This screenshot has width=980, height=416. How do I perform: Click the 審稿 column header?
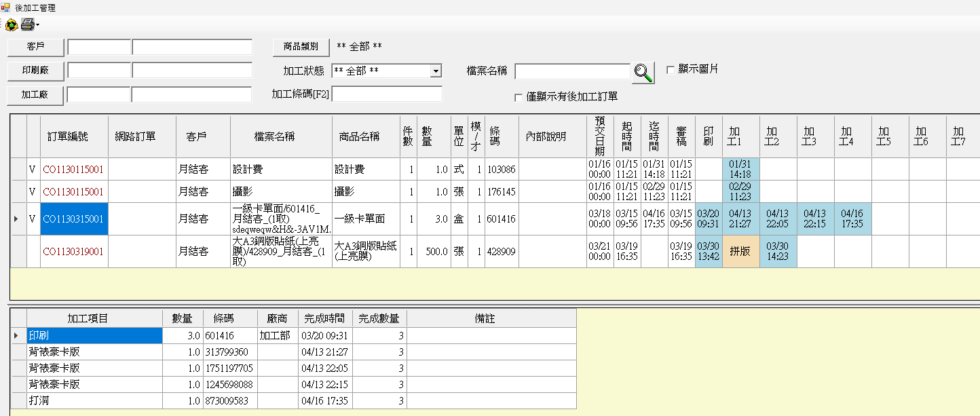click(681, 136)
